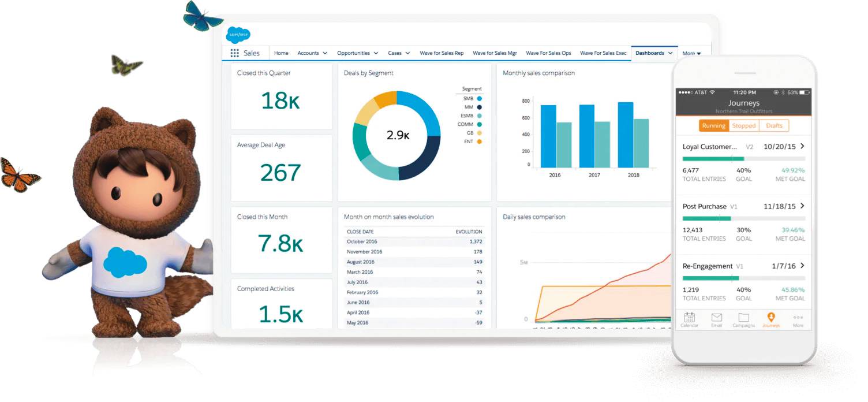Click the 2016 label on bar chart
The width and height of the screenshot is (868, 402).
555,175
